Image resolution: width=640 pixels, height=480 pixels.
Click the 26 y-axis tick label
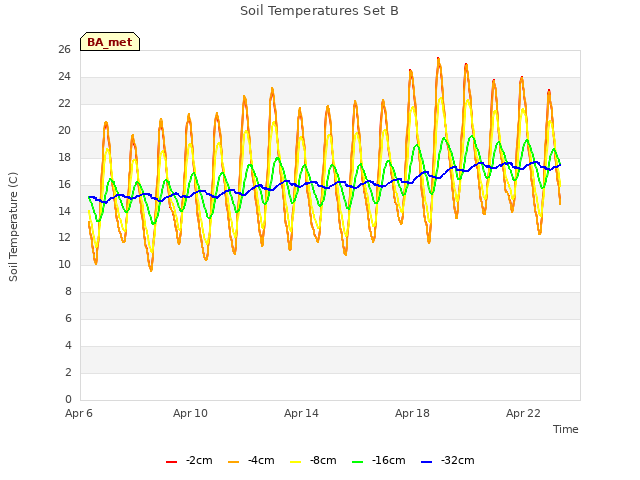[x=64, y=49]
